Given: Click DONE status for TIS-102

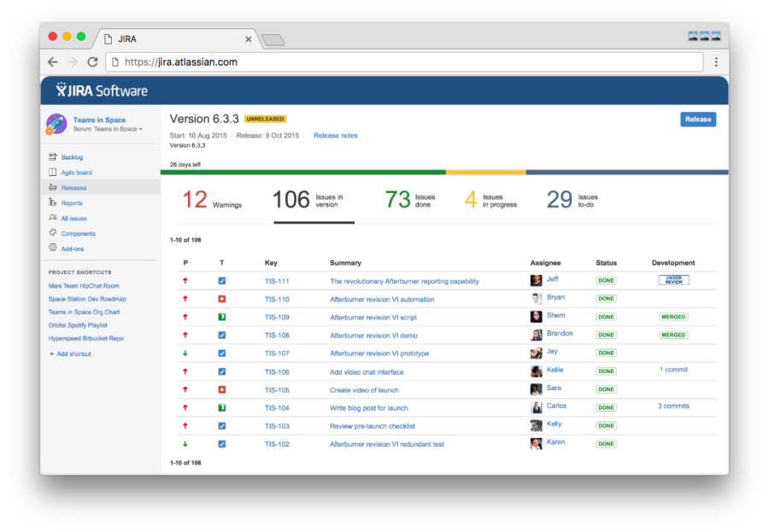Looking at the screenshot, I should point(606,444).
